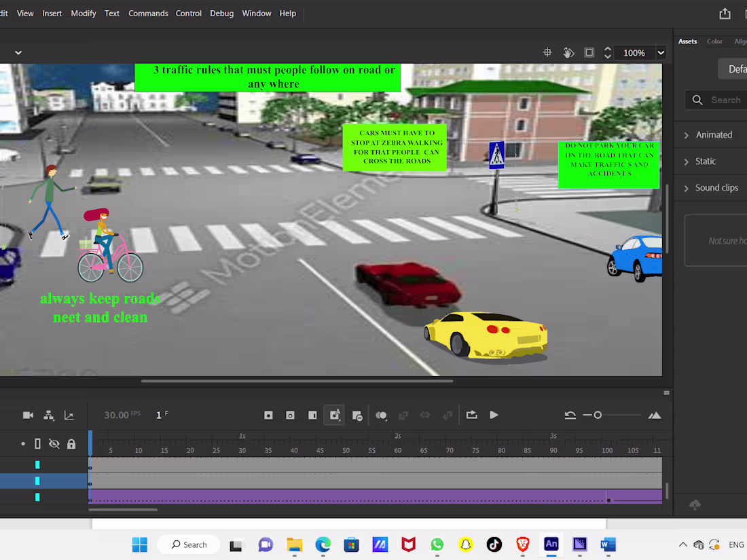Enable onion skinning
The width and height of the screenshot is (747, 560).
pos(381,415)
